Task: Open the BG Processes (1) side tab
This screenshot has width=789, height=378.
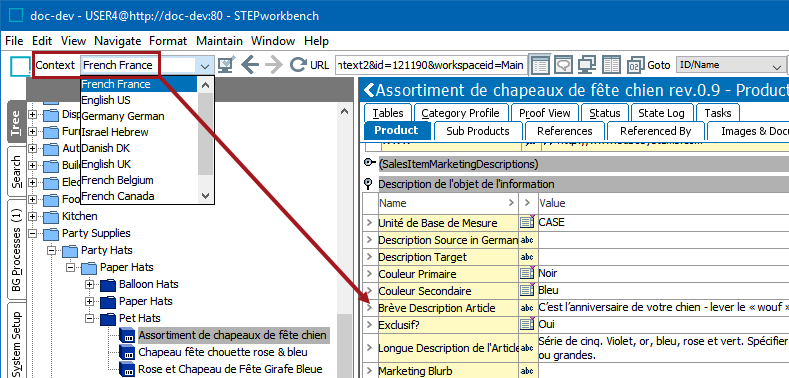Action: point(16,251)
